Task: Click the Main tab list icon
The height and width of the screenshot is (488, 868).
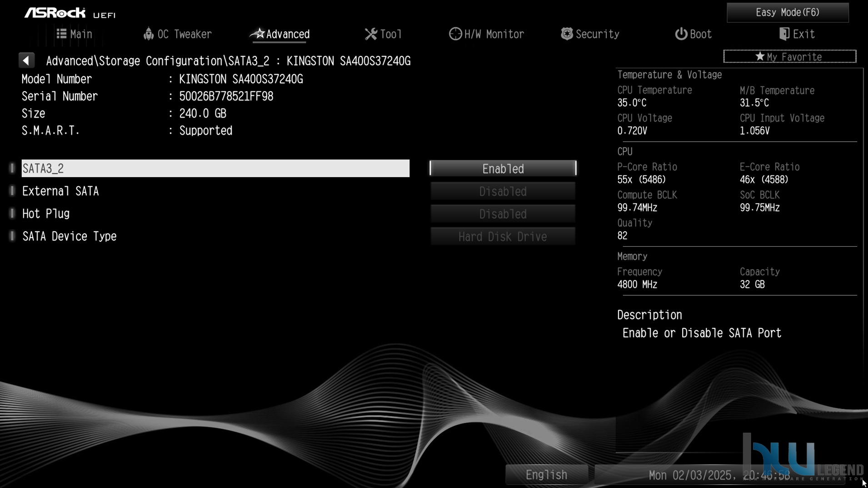Action: (61, 34)
